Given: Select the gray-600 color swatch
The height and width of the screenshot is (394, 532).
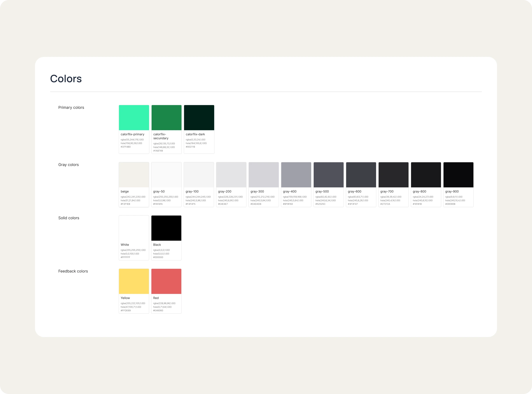Looking at the screenshot, I should (x=361, y=175).
